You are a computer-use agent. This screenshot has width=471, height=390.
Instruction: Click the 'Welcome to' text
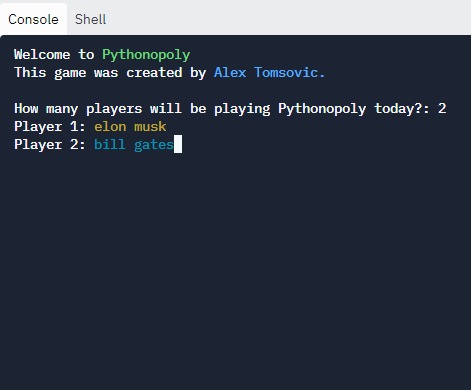coord(54,54)
